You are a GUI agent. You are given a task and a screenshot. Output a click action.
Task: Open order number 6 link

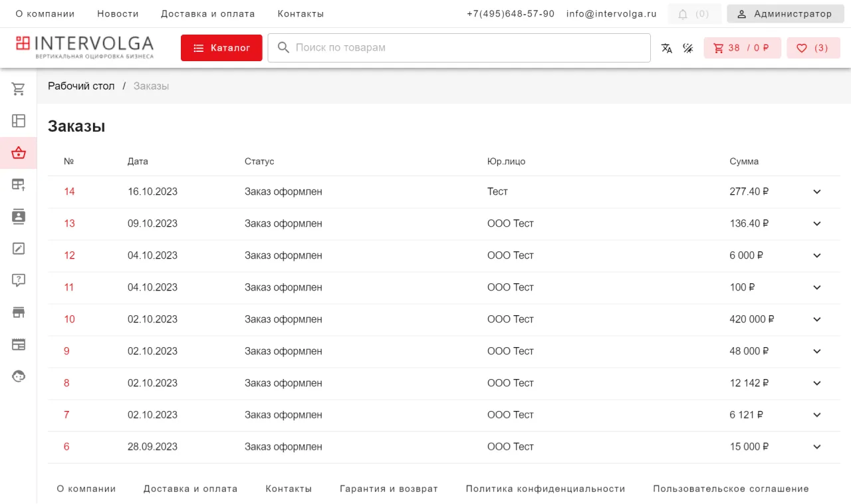[66, 447]
